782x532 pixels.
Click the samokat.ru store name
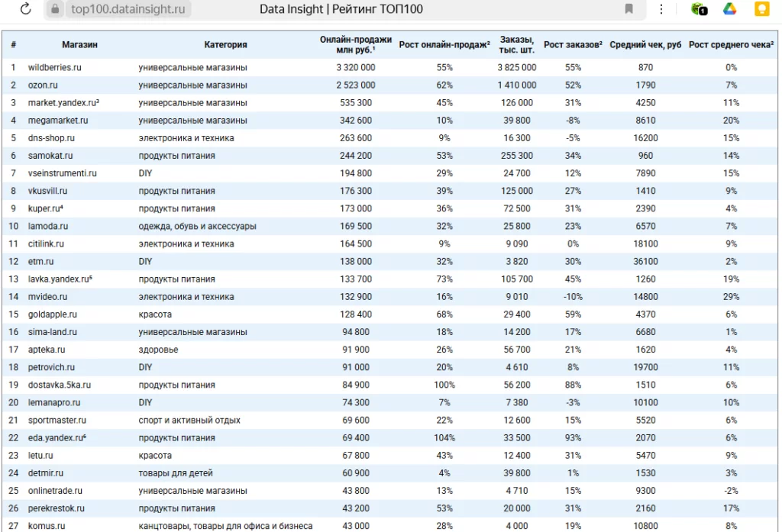click(x=50, y=156)
